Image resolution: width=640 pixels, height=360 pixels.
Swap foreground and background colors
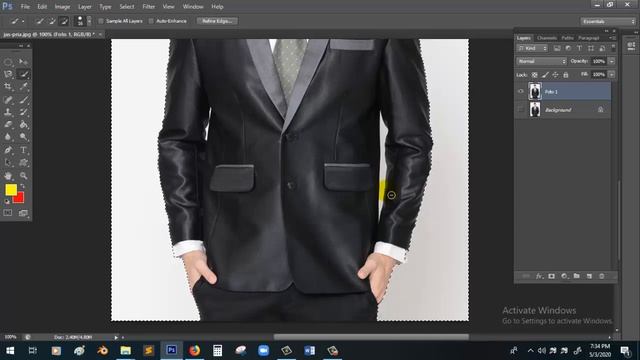23,186
